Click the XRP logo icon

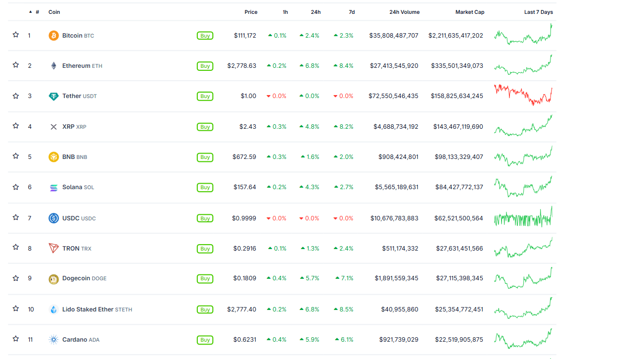[x=53, y=127]
